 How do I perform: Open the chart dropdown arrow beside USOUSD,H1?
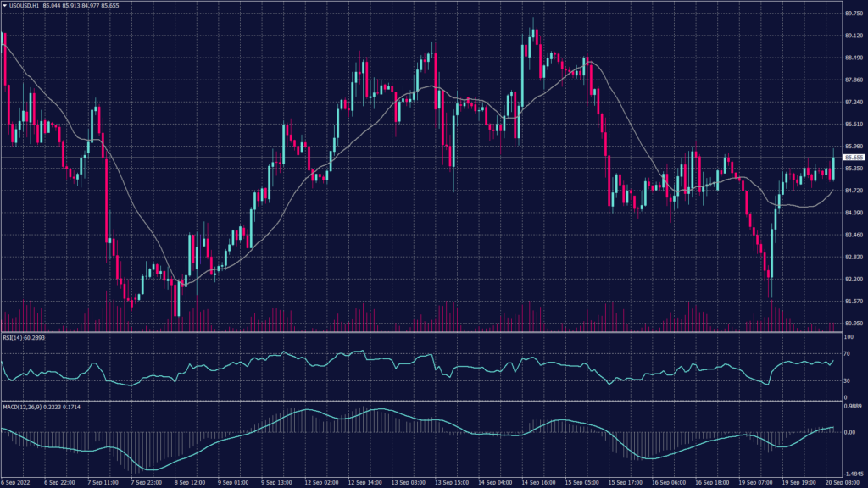[5, 5]
